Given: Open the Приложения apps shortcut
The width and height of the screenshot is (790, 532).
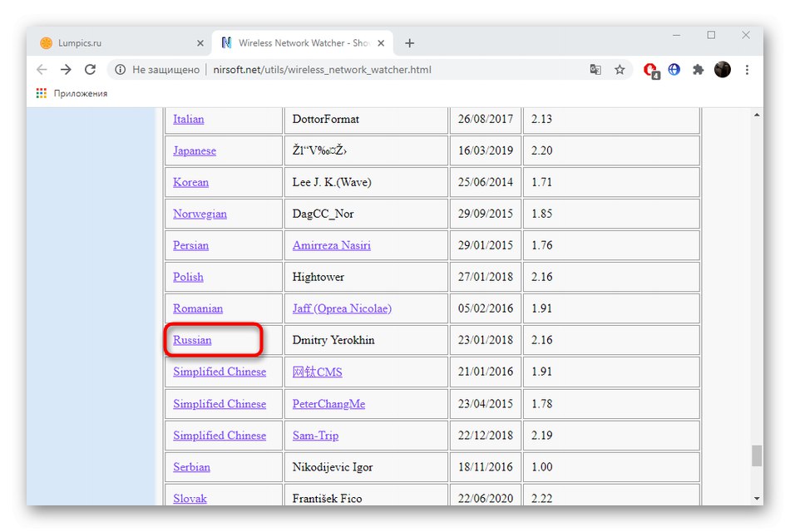Looking at the screenshot, I should tap(73, 93).
